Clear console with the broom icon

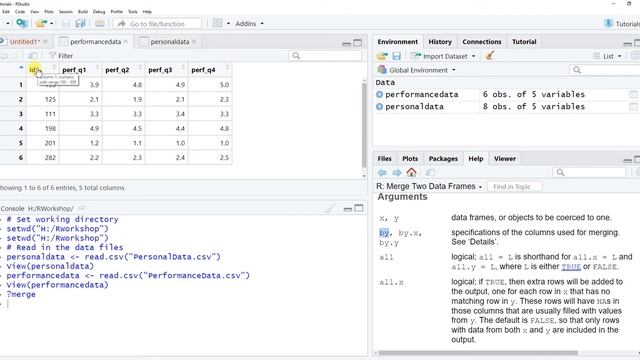(329, 209)
